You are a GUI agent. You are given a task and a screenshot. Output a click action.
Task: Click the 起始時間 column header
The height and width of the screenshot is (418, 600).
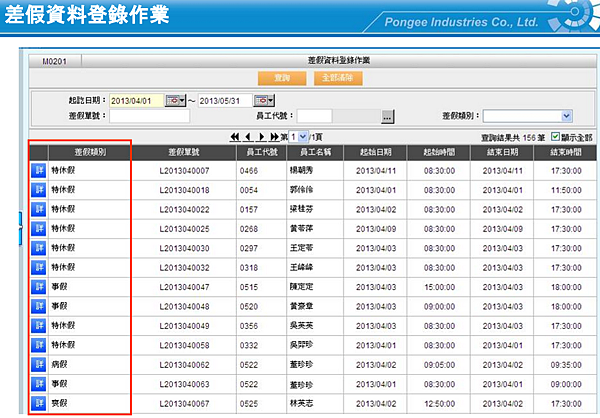pos(439,152)
